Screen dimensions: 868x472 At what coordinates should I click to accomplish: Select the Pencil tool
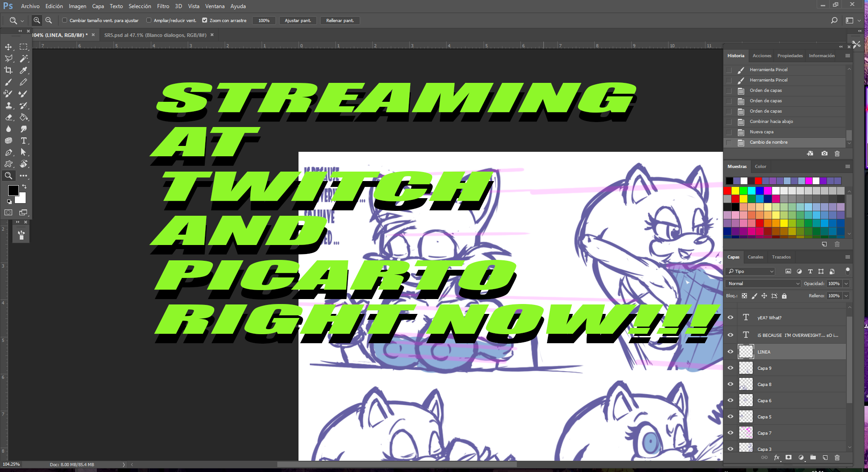pos(23,82)
